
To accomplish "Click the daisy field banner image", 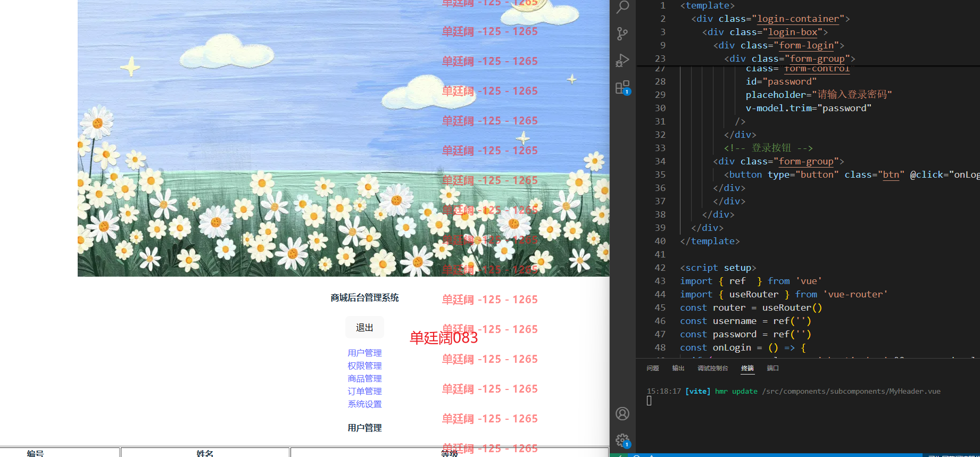I will coord(344,138).
